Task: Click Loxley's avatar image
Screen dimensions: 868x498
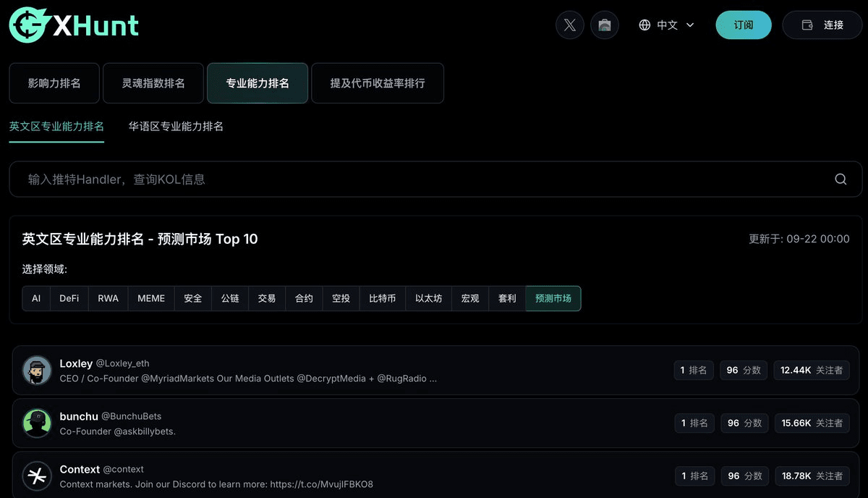Action: pos(37,370)
